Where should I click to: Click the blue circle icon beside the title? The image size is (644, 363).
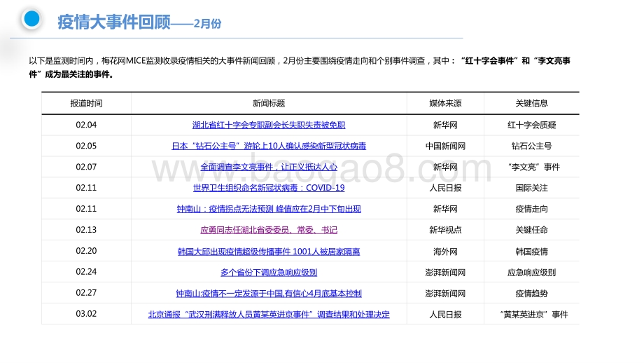pyautogui.click(x=31, y=18)
